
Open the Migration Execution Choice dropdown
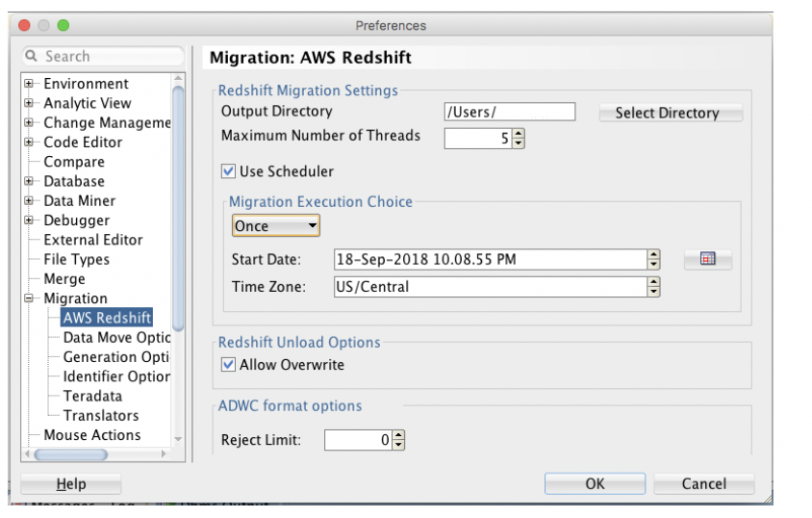[x=276, y=226]
